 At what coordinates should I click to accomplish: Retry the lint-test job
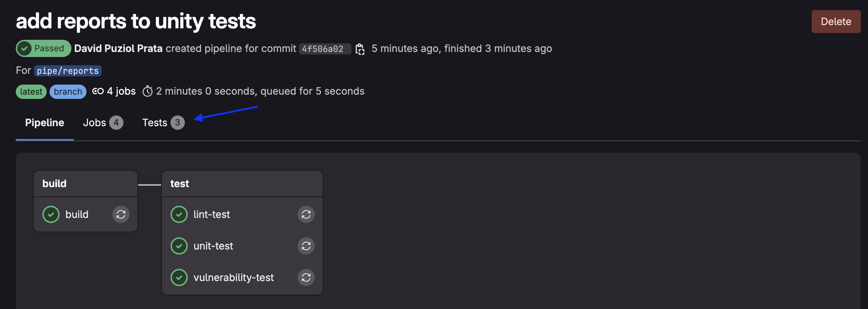[x=306, y=214]
